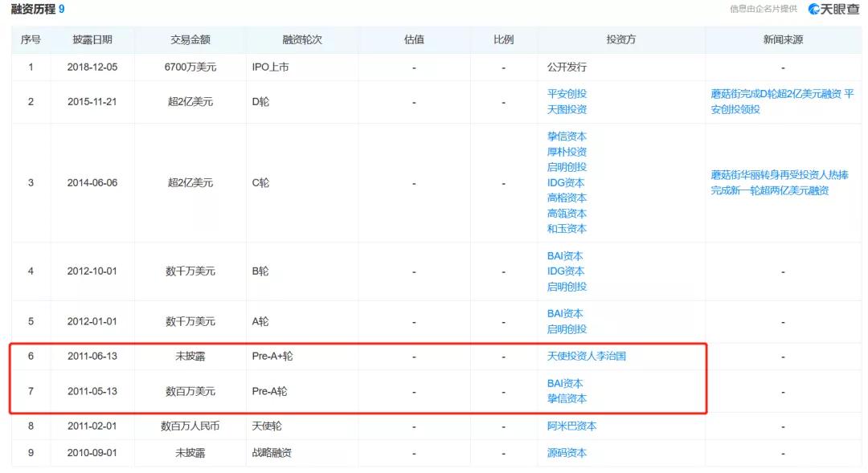Click BAI资本 in the Pre-A轮 row
Screen dimensions: 868x473
(563, 384)
